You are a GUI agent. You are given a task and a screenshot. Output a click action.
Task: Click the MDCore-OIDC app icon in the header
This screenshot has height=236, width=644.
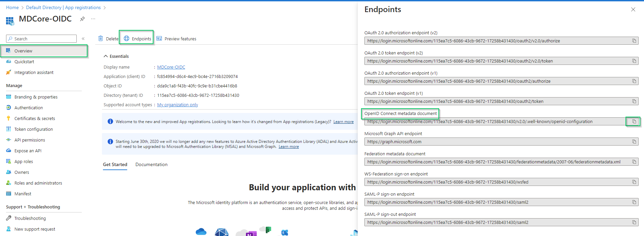pyautogui.click(x=10, y=21)
